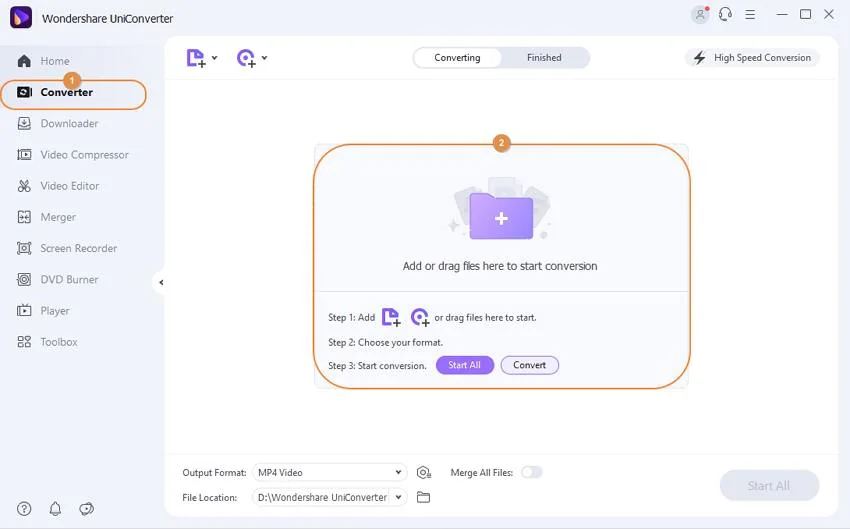This screenshot has width=850, height=529.
Task: Select Downloader in the sidebar
Action: point(69,124)
